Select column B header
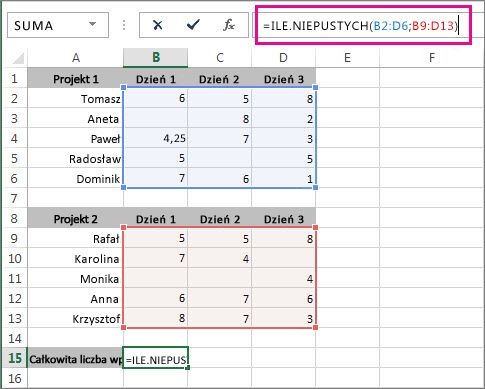 [155, 58]
